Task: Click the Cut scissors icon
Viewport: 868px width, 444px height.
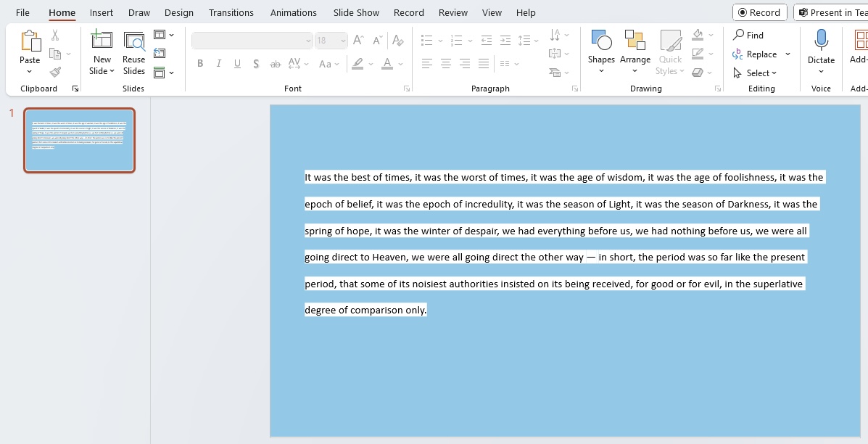Action: (x=55, y=36)
